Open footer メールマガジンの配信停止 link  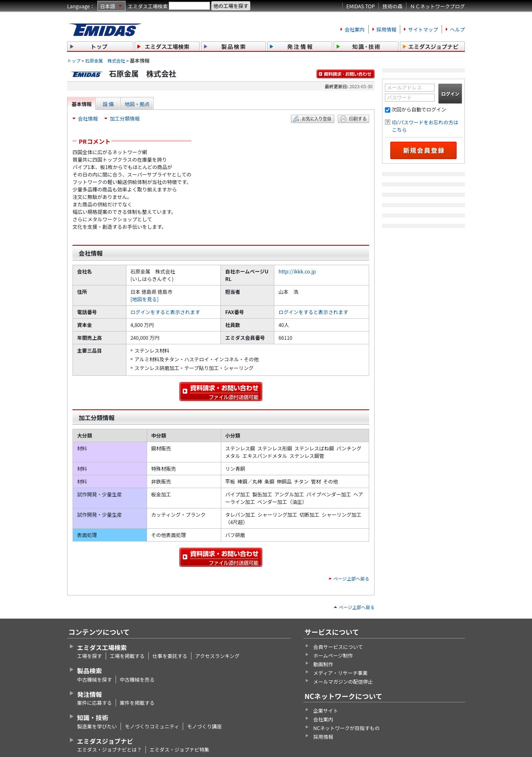(x=343, y=682)
